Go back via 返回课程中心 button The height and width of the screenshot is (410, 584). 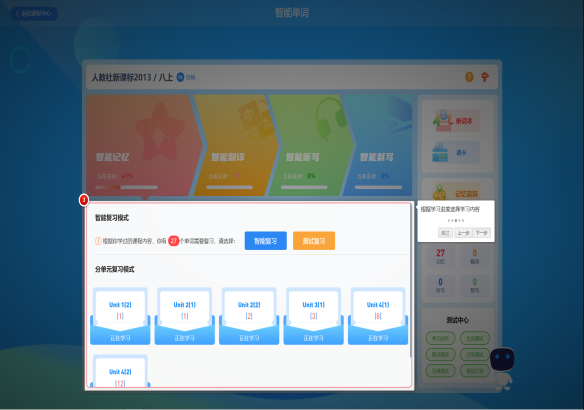[34, 14]
